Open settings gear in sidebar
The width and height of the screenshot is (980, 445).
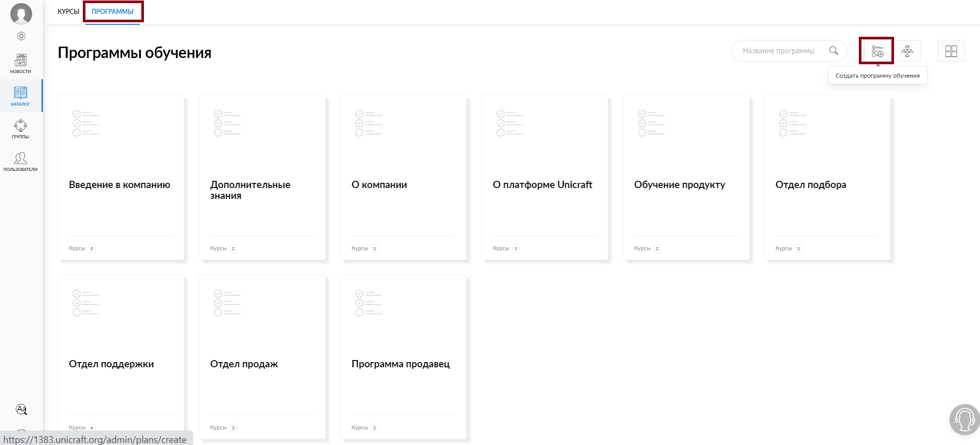(21, 36)
